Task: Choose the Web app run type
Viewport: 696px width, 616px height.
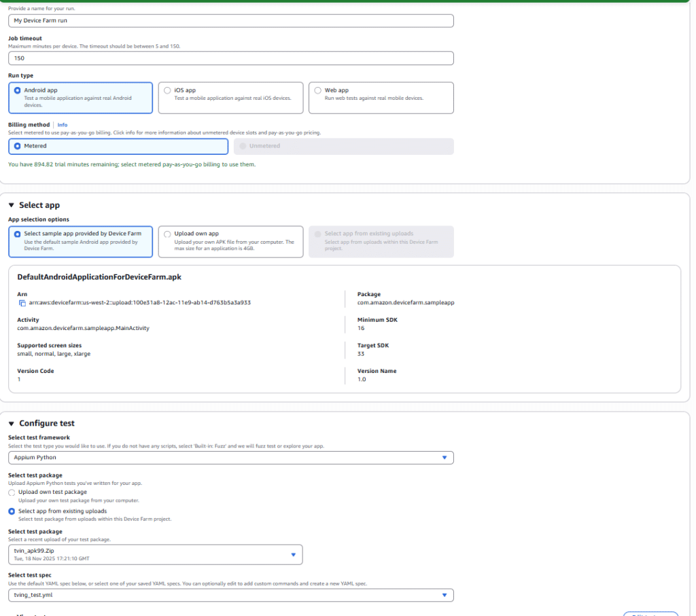Action: (x=318, y=90)
